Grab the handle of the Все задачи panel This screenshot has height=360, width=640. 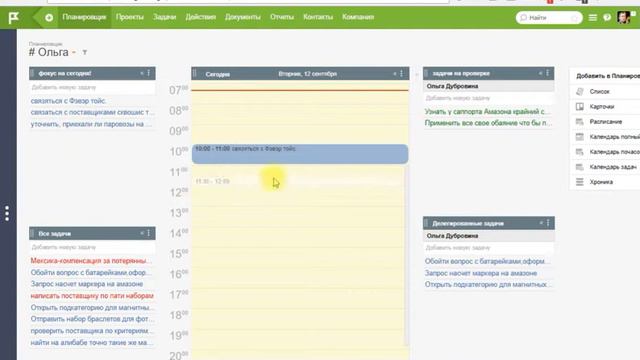32,233
